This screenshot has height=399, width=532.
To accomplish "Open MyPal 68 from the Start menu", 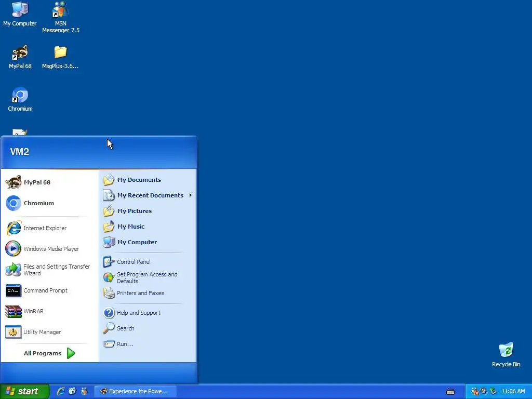I will pos(49,182).
